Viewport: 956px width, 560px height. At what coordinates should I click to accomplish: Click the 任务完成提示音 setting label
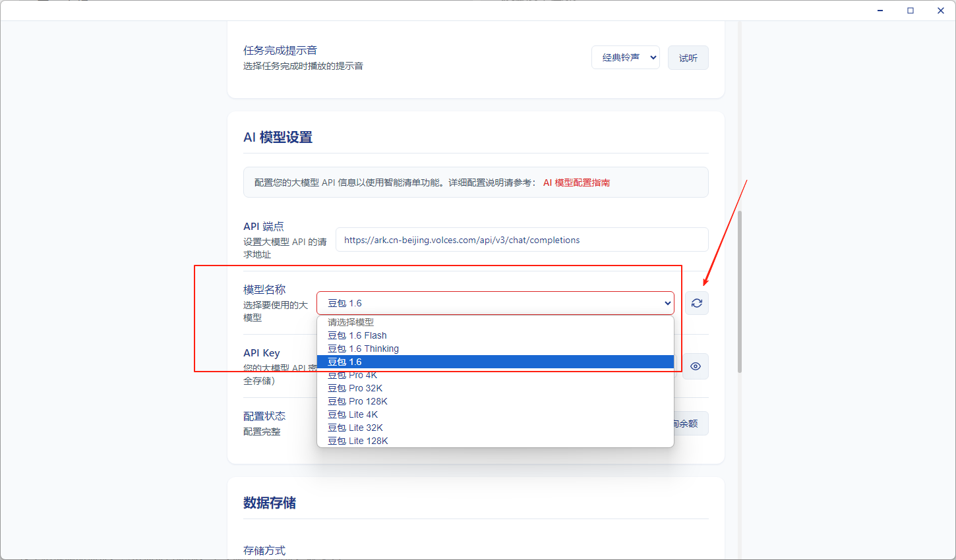coord(280,50)
